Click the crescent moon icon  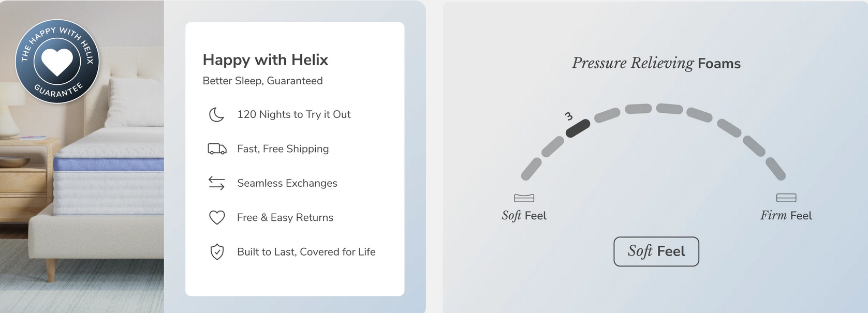pyautogui.click(x=216, y=114)
